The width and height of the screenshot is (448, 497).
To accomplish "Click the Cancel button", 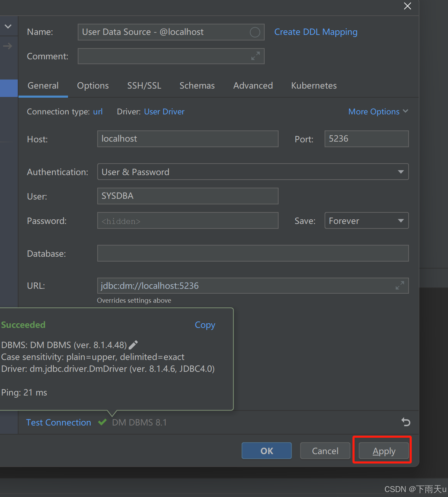I will tap(325, 451).
